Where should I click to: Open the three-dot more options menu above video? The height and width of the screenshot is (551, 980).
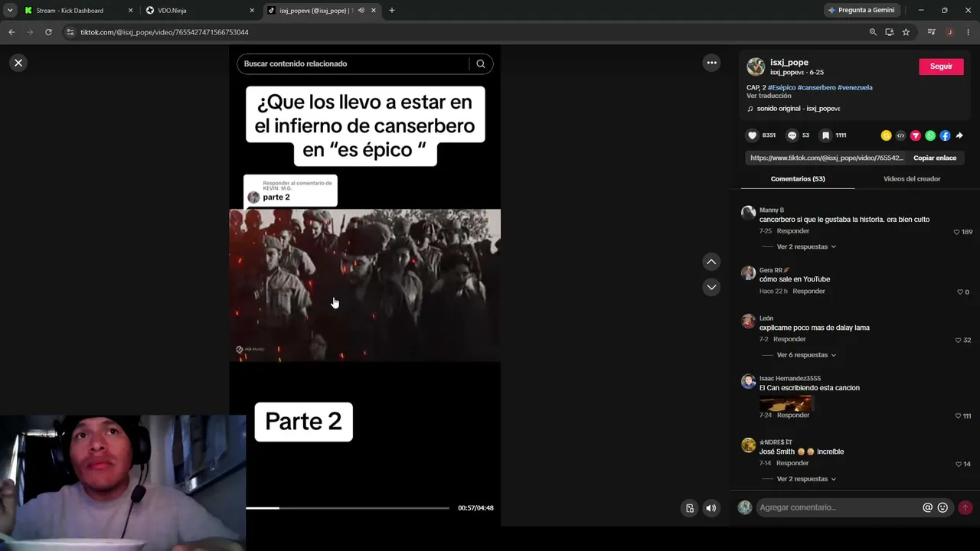click(711, 63)
